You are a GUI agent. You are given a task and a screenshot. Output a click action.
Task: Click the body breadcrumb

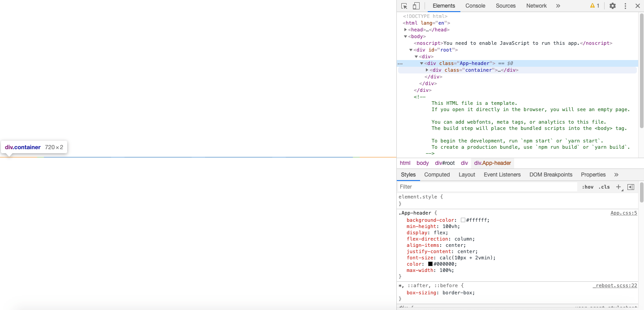(422, 163)
